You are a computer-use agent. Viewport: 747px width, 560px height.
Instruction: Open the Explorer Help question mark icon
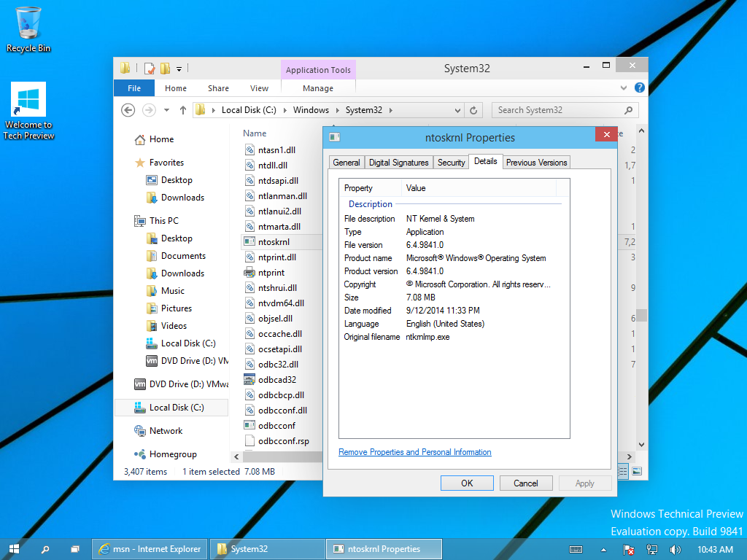point(639,87)
